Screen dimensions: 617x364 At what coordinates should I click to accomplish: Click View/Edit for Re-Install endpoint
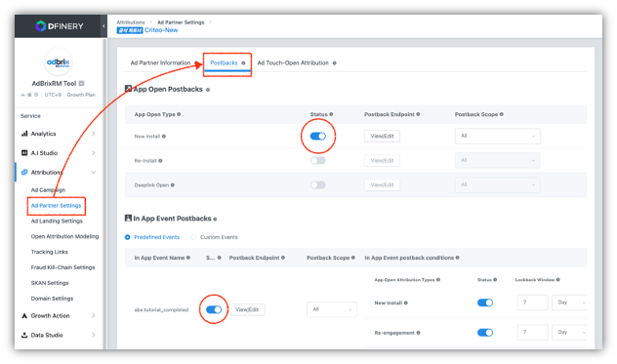[382, 161]
